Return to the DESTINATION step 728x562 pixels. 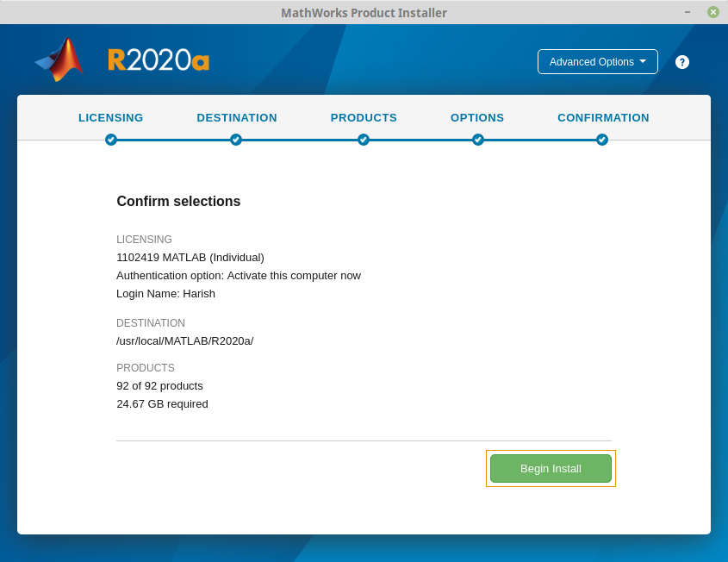(237, 118)
